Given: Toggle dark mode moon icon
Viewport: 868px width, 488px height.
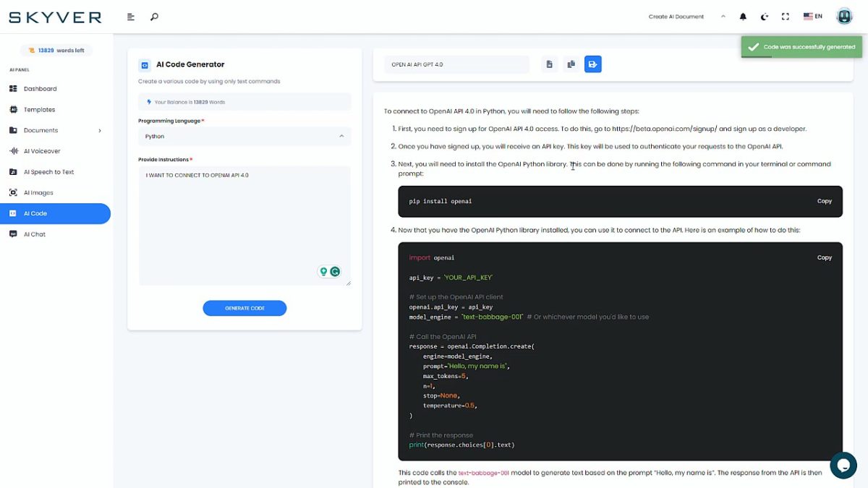Looking at the screenshot, I should point(765,17).
